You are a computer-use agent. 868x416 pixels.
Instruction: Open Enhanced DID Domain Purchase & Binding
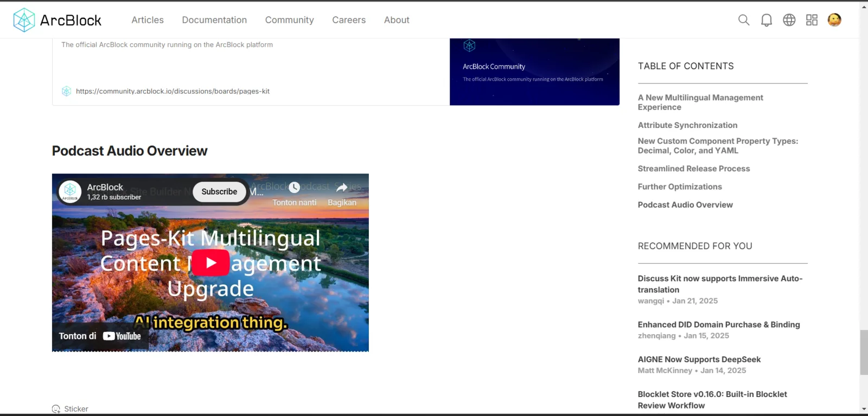point(719,325)
